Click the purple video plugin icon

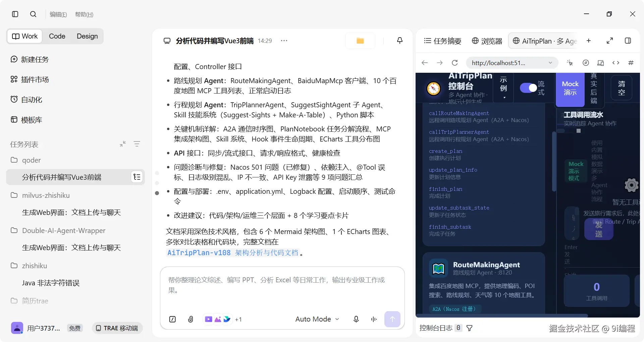[208, 319]
